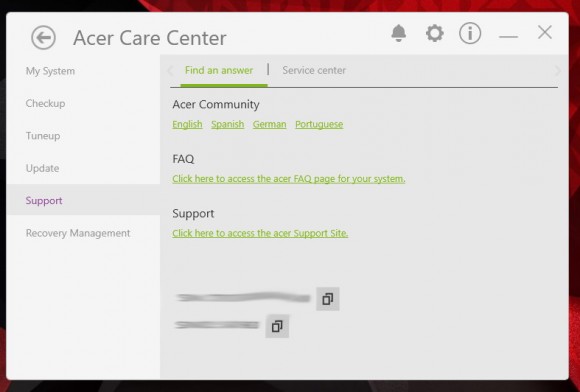
Task: Click the FAQ heading text
Action: coord(183,159)
